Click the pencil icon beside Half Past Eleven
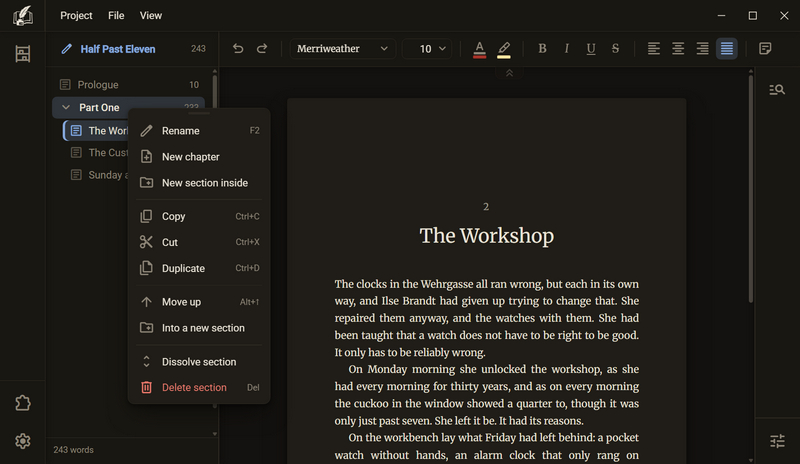The image size is (800, 464). click(x=66, y=49)
